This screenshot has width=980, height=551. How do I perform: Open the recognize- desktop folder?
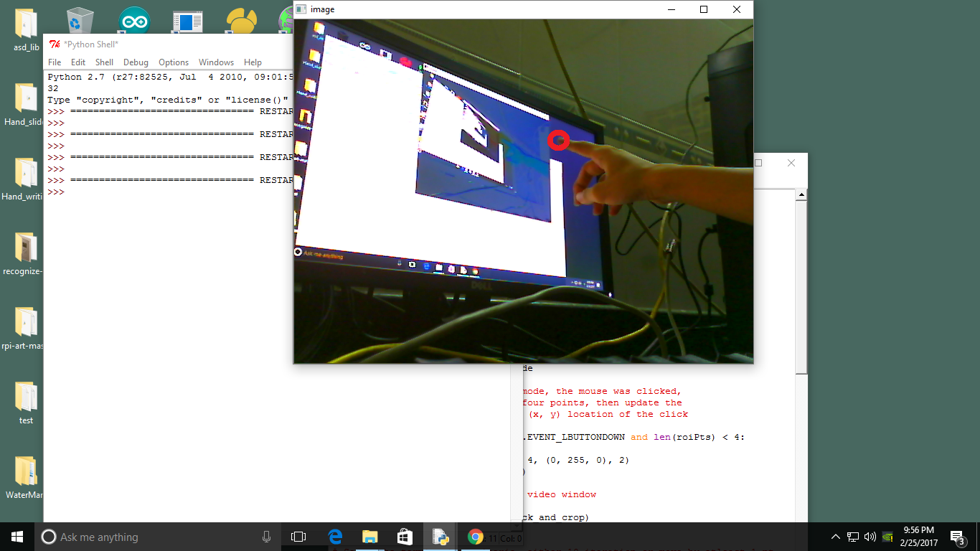tap(26, 253)
